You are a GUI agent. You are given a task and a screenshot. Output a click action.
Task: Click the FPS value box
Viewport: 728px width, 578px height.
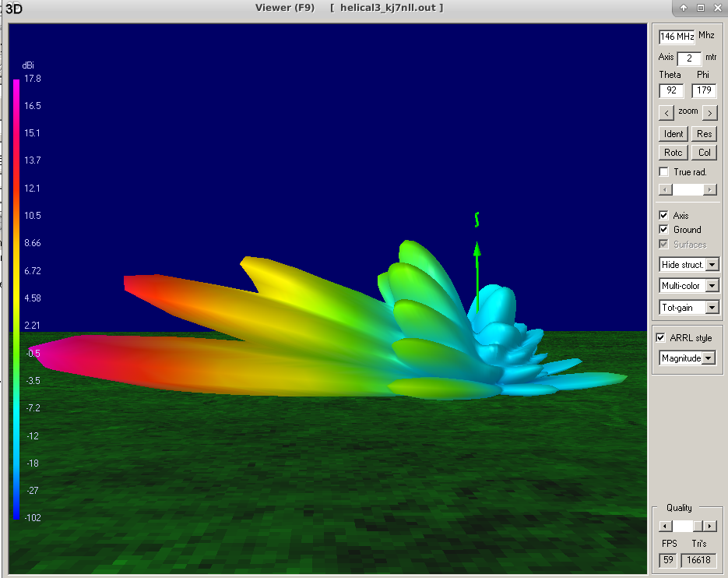(x=668, y=560)
